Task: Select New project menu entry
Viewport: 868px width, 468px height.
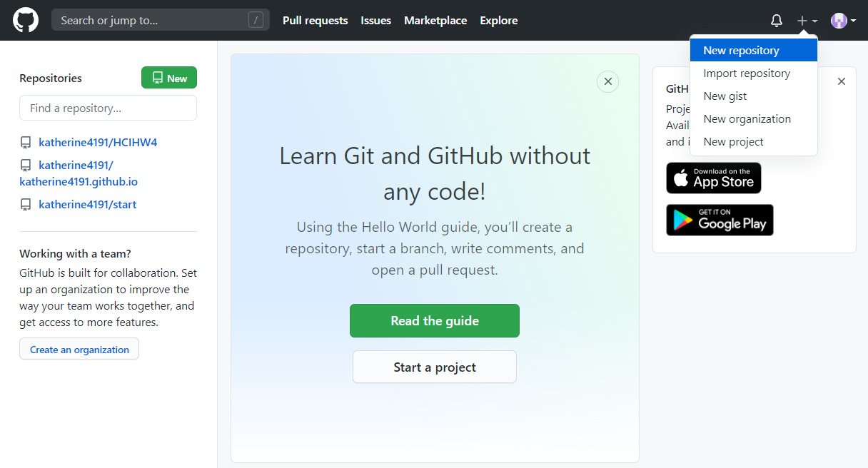Action: click(754, 141)
